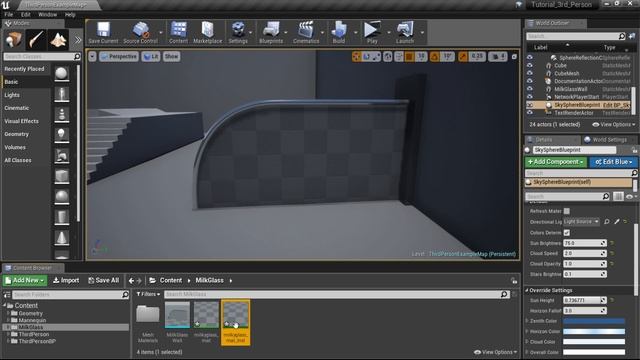Click the Play toolbar icon
Image resolution: width=640 pixels, height=360 pixels.
(372, 32)
